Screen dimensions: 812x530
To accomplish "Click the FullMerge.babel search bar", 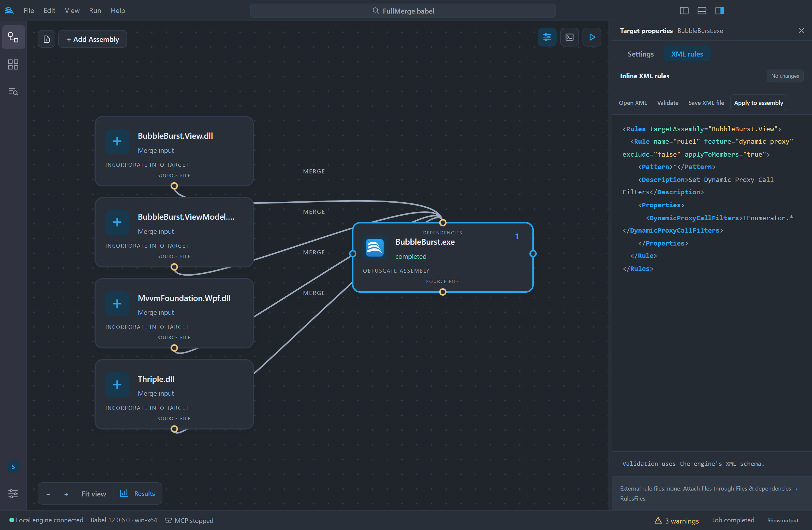I will pos(402,11).
